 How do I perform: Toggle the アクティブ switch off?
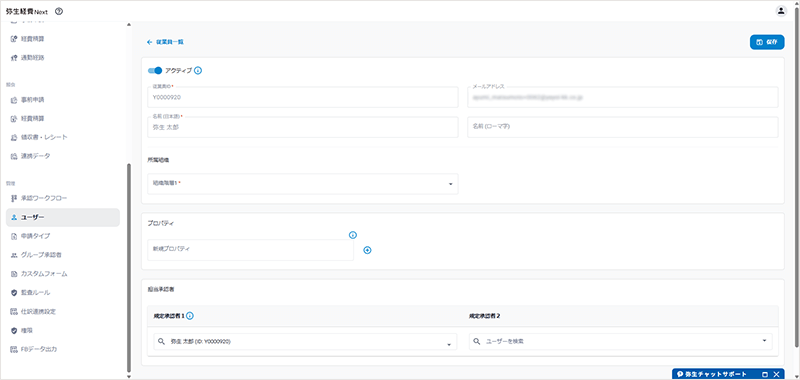[x=155, y=71]
